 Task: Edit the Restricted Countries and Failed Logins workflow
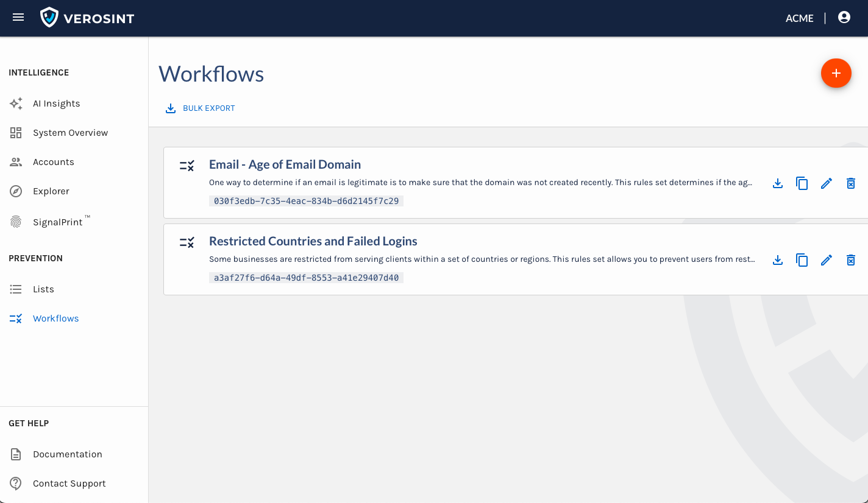(x=826, y=260)
